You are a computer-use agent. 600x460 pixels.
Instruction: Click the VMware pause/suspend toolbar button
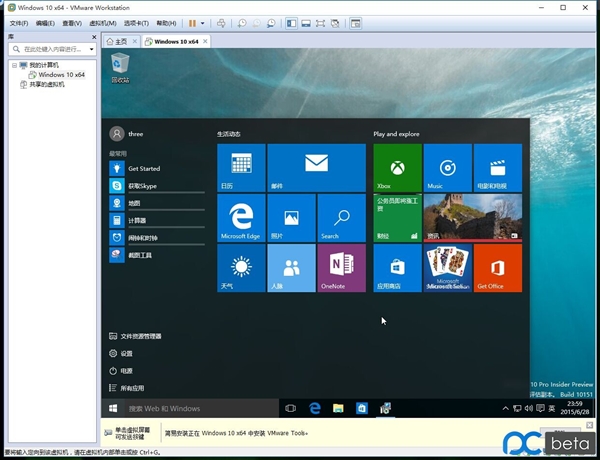192,23
